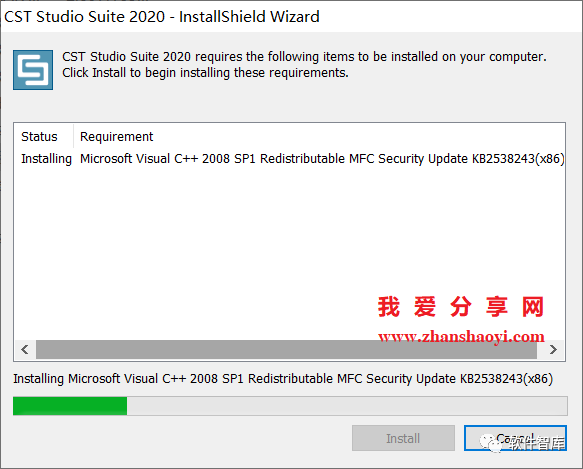Click the red 我爱分享网 watermark text
Viewport: 583px width, 469px height.
461,307
